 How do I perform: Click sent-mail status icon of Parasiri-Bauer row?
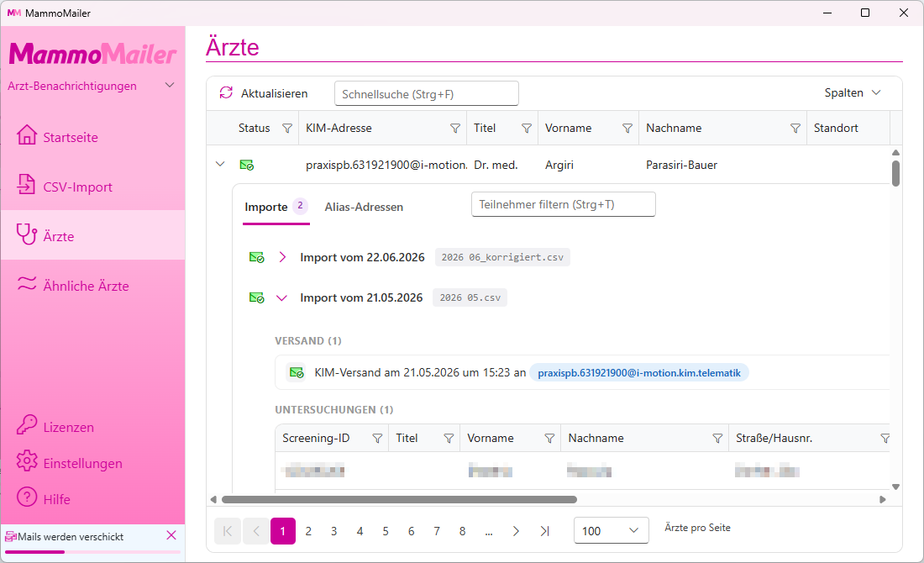[x=247, y=165]
